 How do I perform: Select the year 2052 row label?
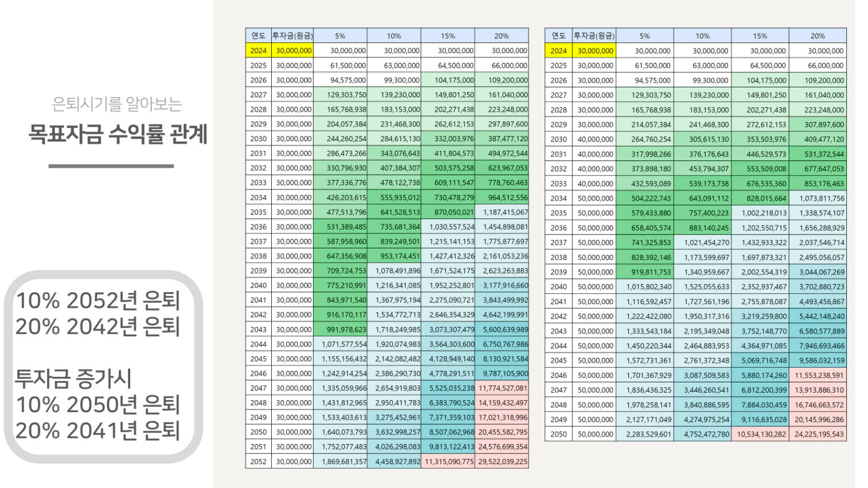(258, 462)
